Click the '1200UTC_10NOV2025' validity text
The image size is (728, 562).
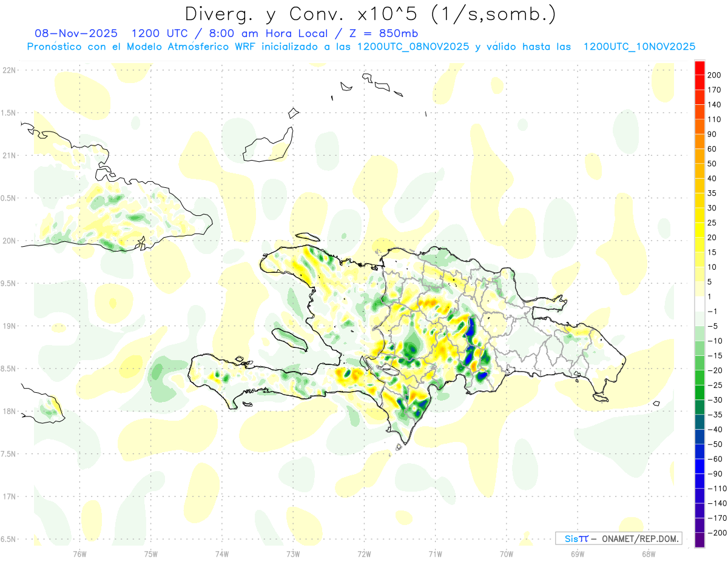coord(639,47)
